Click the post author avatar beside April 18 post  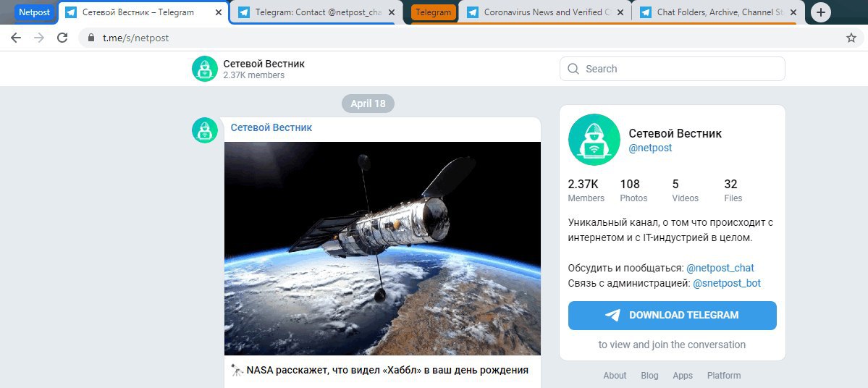point(205,130)
